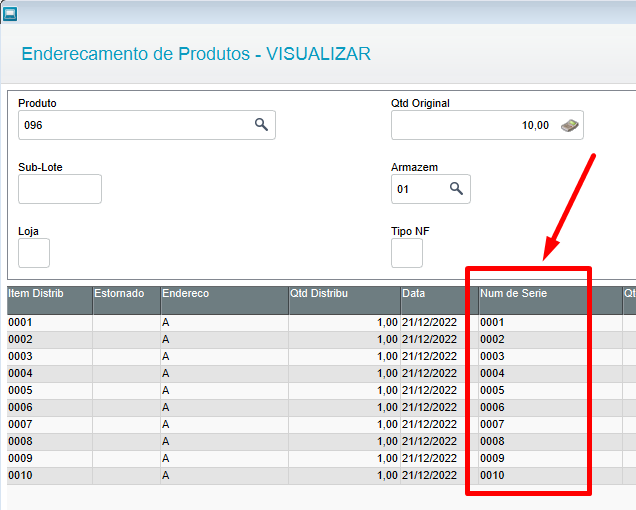Select Item Distrib cell 0006
Screen dimensions: 636x510
(x=50, y=408)
